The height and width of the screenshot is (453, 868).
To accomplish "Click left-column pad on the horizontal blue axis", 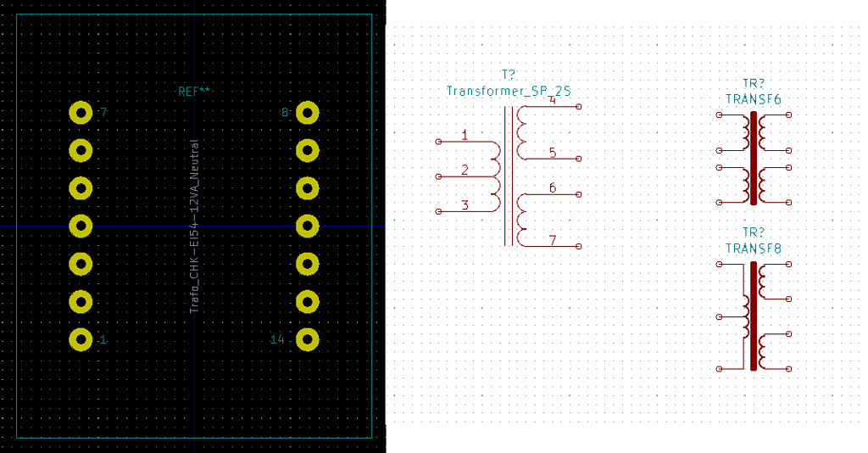I will pyautogui.click(x=81, y=226).
